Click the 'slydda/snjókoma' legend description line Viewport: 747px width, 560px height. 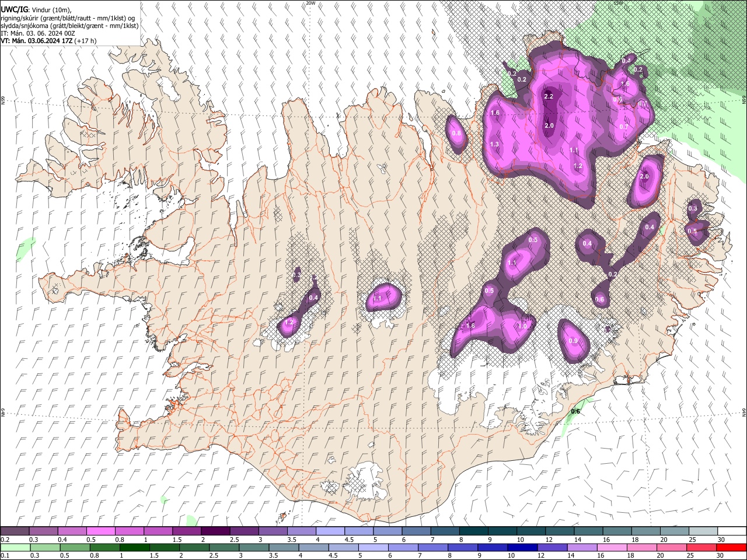pyautogui.click(x=69, y=26)
